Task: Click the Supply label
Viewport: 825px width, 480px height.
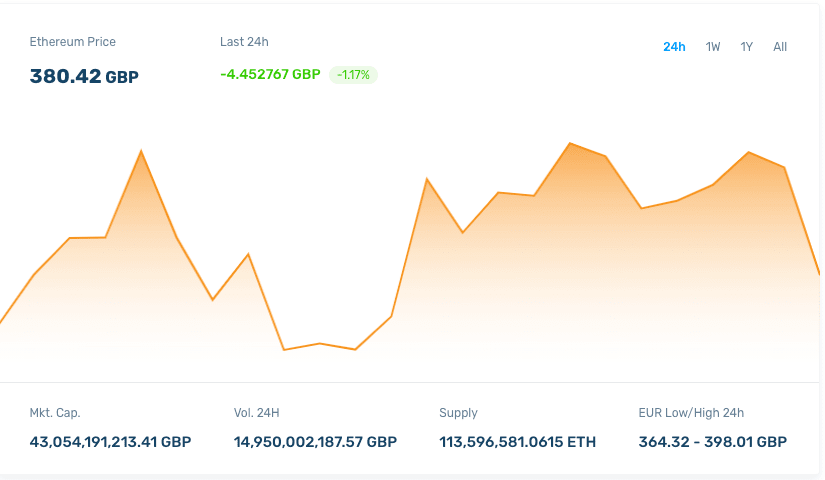Action: point(458,413)
